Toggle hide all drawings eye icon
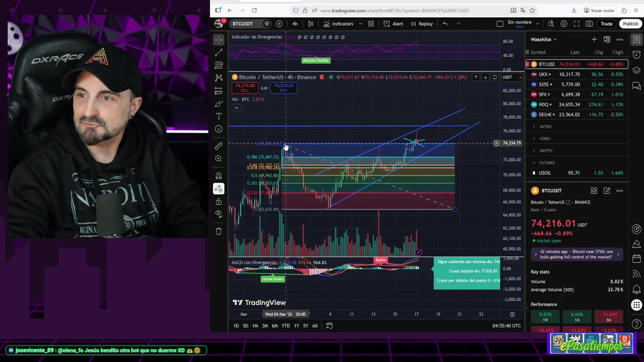The height and width of the screenshot is (362, 644). 218,214
